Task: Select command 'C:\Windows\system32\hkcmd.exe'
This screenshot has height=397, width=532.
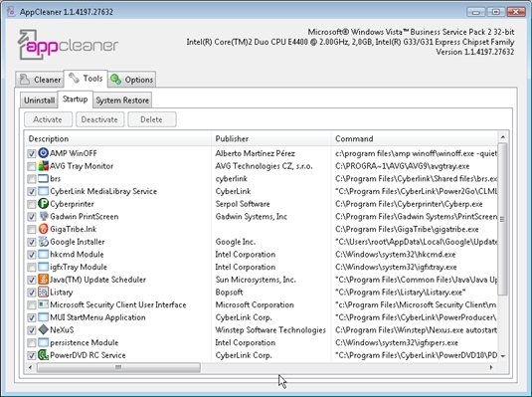Action: pos(395,254)
